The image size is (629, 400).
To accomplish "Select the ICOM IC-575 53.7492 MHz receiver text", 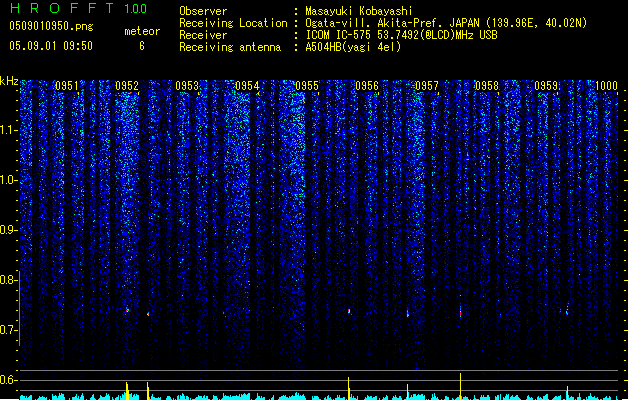I will click(401, 35).
